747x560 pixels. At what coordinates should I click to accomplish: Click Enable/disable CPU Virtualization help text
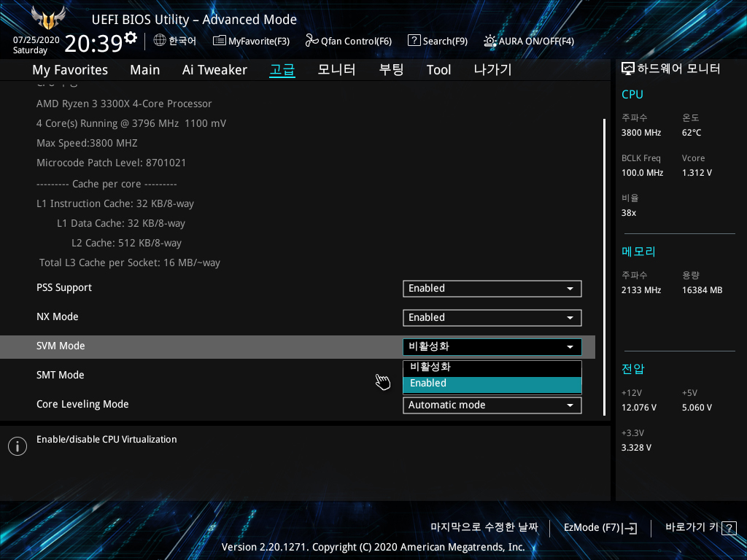coord(107,440)
